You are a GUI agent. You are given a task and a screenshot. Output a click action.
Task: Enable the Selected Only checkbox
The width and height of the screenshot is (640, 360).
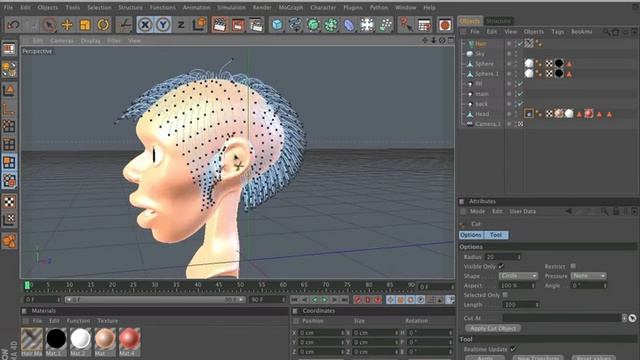tap(505, 295)
